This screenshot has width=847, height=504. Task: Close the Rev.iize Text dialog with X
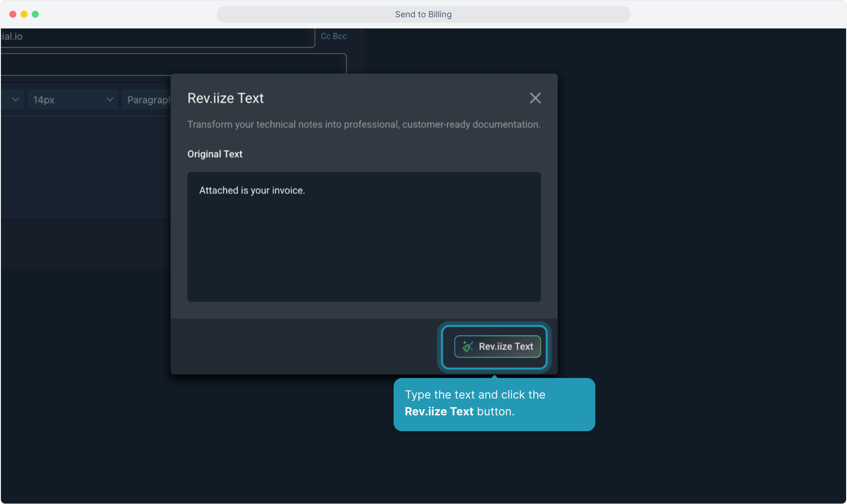coord(535,98)
